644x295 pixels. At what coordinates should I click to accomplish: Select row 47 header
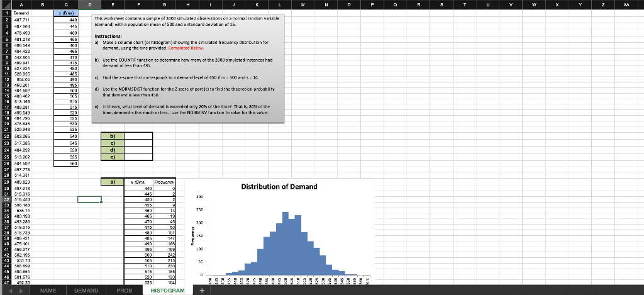7,282
